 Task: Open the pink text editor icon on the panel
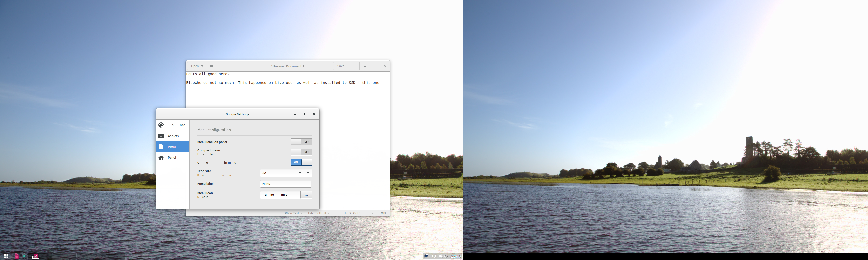pyautogui.click(x=16, y=256)
